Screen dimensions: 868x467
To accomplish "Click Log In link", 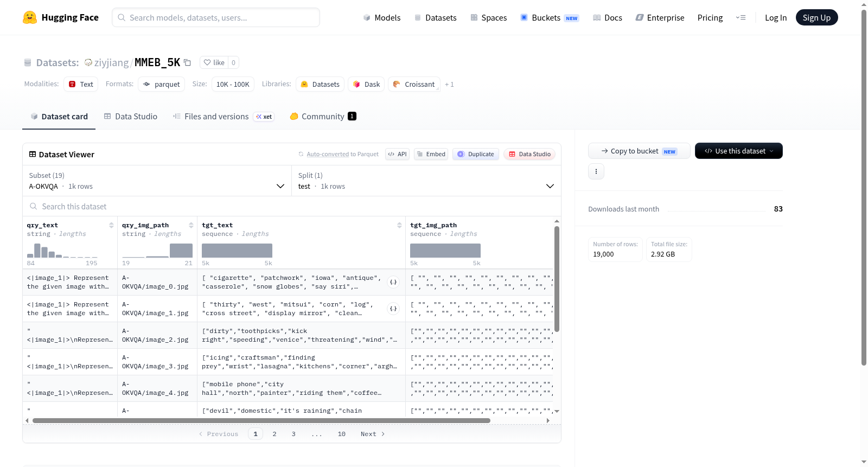I will coord(776,17).
